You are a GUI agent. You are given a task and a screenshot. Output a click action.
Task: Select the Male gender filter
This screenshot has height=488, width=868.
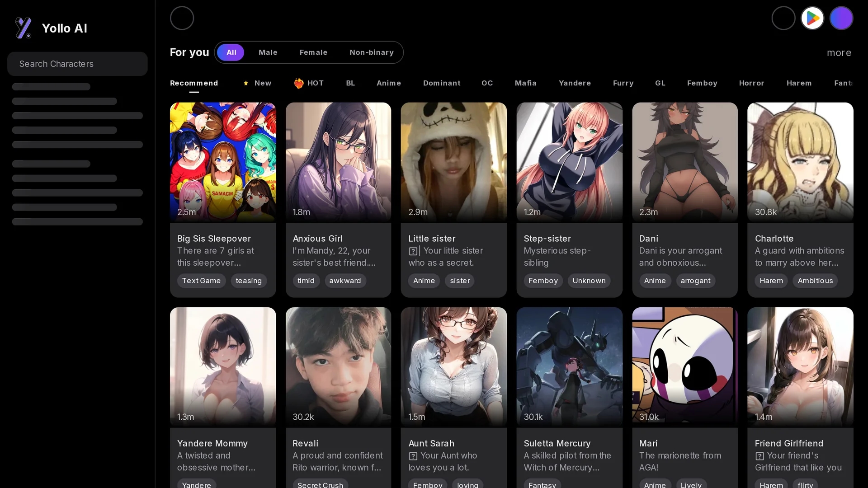tap(268, 52)
